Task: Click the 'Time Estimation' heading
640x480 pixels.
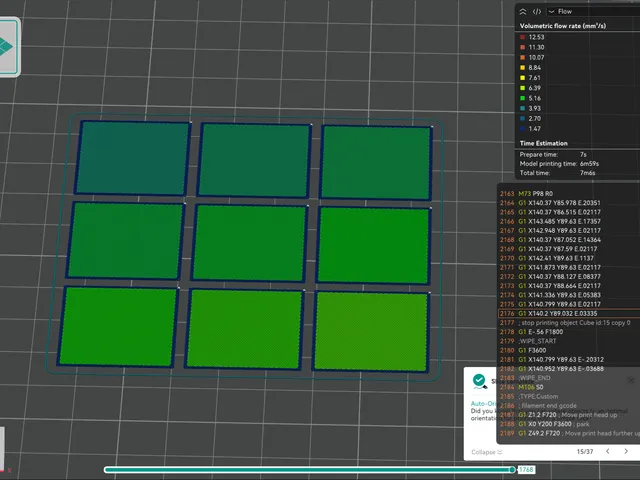Action: pyautogui.click(x=543, y=143)
